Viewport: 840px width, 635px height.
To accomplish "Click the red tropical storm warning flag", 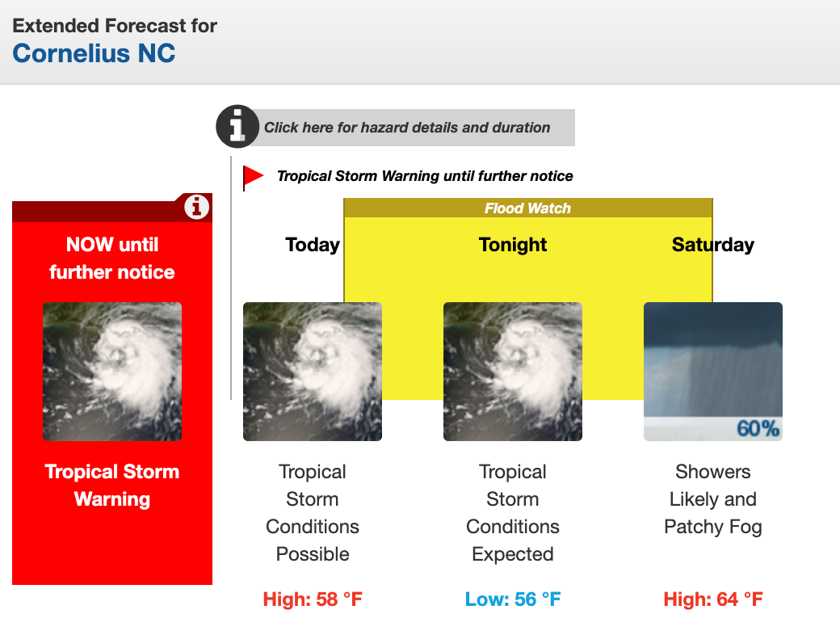I will [253, 176].
